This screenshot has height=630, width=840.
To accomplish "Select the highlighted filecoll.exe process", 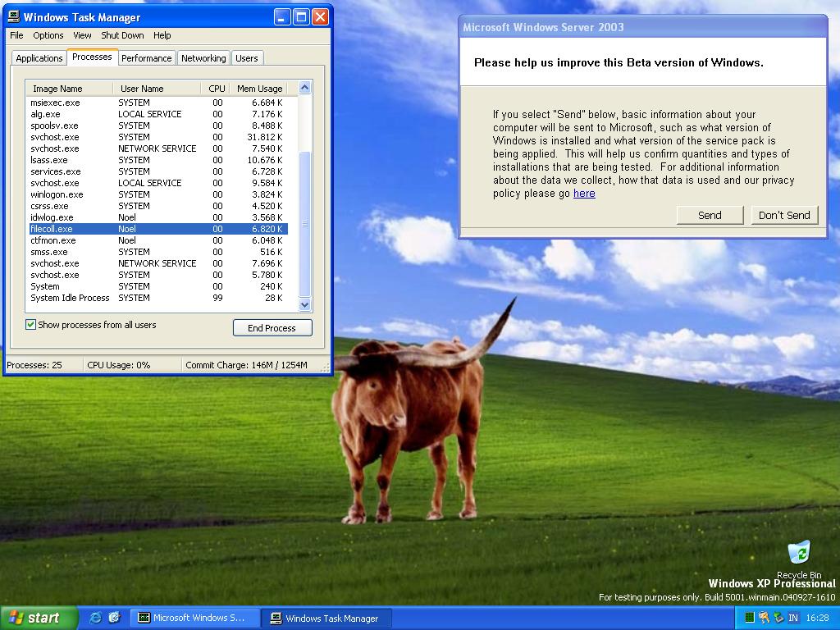I will pos(158,229).
